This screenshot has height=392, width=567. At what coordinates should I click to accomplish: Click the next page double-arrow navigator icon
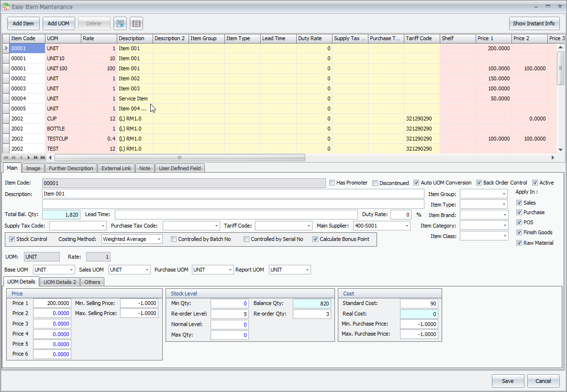pos(35,157)
